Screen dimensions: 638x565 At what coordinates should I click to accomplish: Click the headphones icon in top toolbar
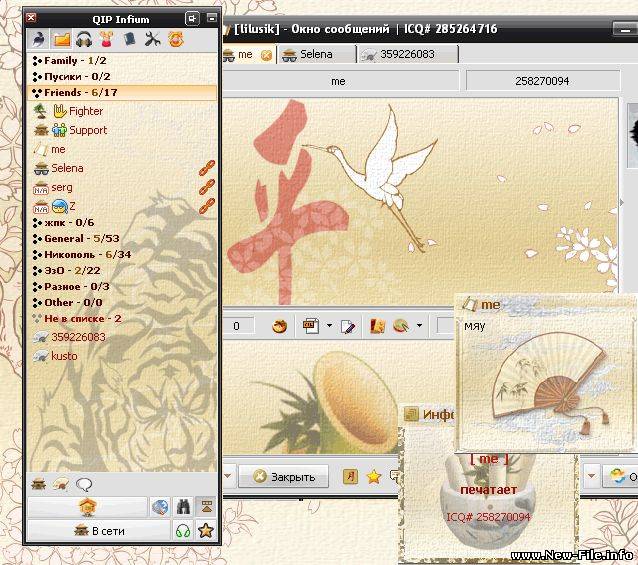click(x=84, y=40)
